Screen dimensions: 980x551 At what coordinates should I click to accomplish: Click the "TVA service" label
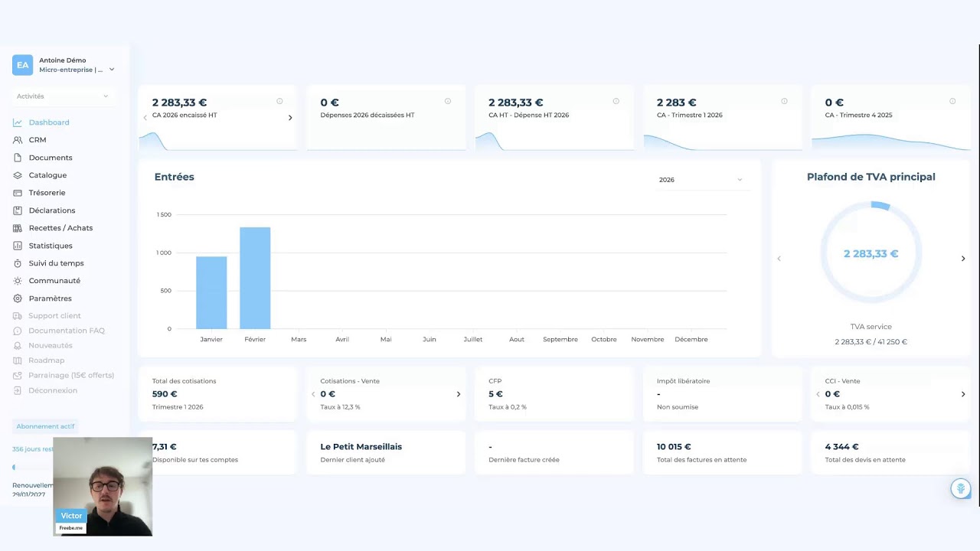point(871,327)
